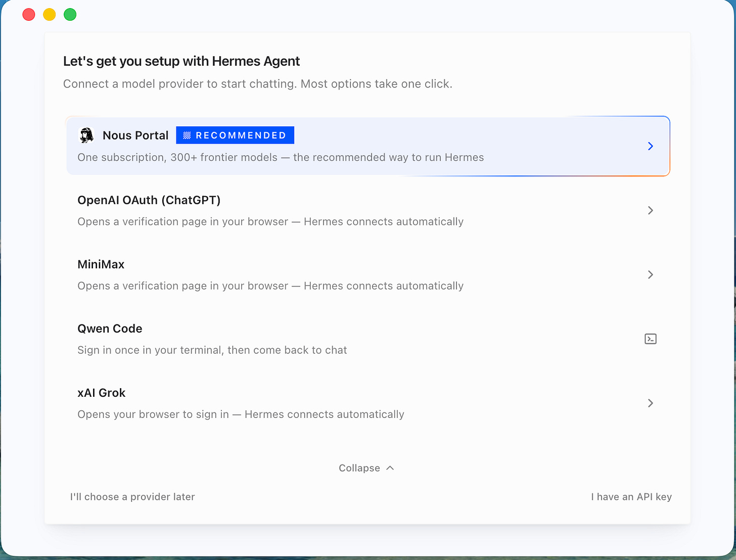The image size is (736, 560).
Task: Choose the Qwen Code provider title
Action: click(110, 329)
